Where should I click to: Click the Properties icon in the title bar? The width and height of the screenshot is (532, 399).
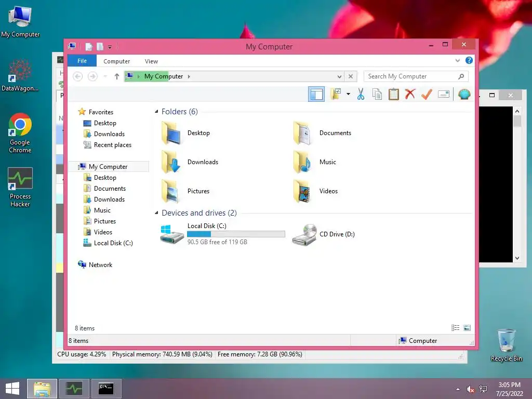[88, 46]
